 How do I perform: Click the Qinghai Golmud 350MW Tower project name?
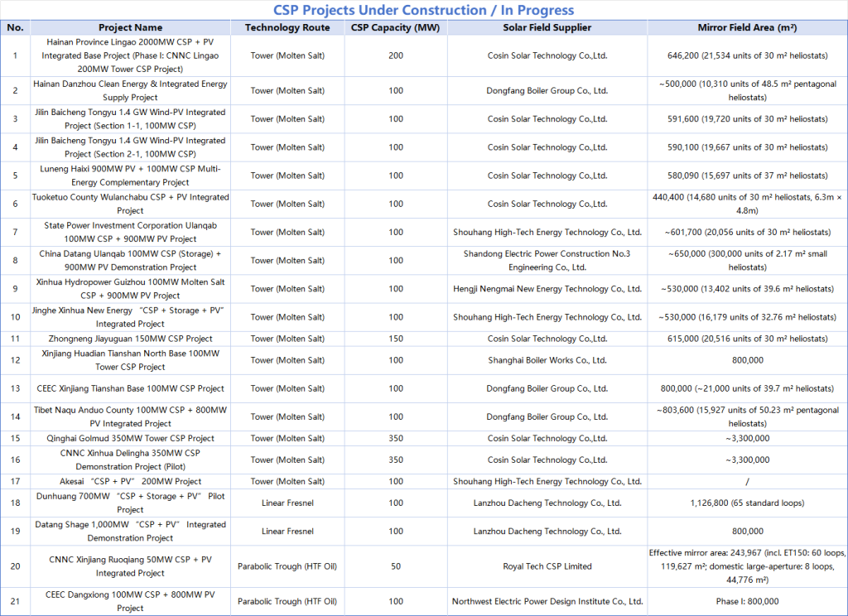130,438
